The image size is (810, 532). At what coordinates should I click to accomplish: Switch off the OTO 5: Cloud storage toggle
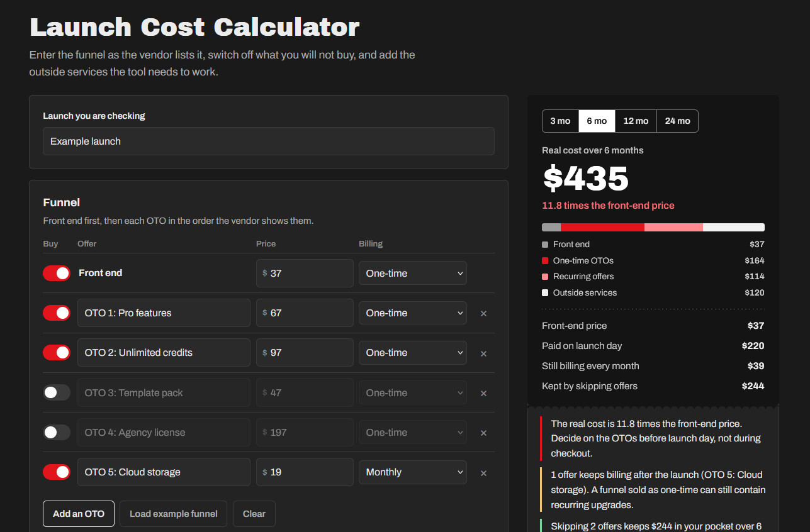[57, 472]
